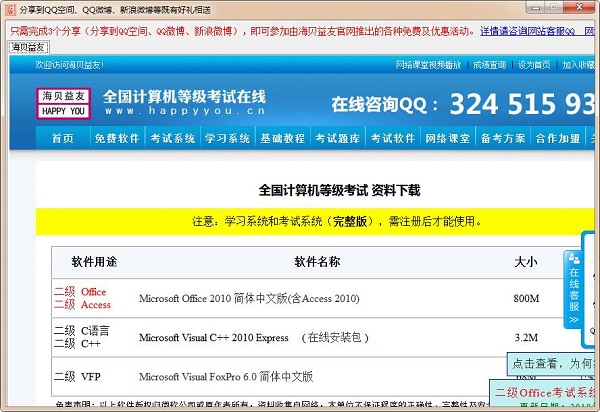
Task: Open 基础教程 navigation item
Action: (282, 138)
